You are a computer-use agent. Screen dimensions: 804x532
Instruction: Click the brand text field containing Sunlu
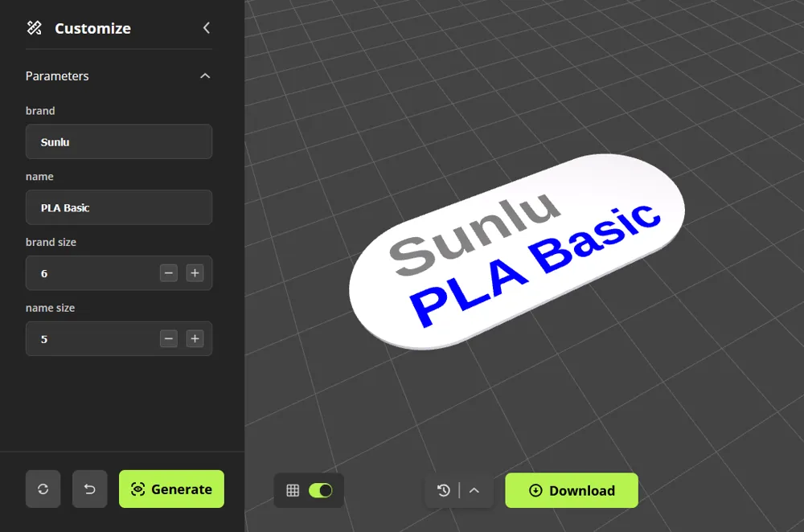(119, 141)
